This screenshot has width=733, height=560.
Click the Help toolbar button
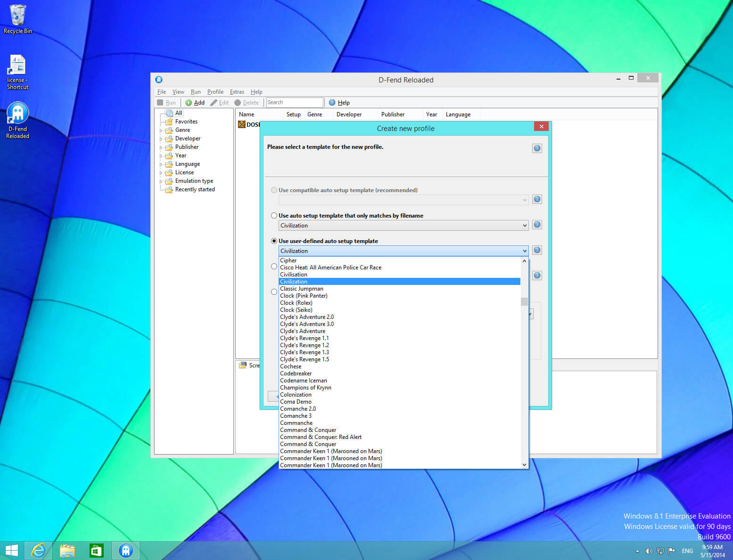(x=339, y=103)
